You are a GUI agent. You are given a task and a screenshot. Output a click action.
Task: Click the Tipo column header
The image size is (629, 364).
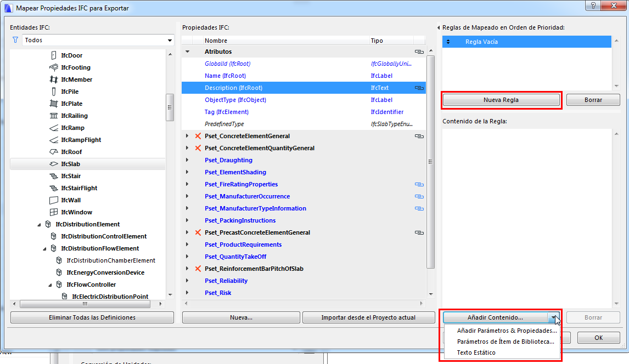coord(391,41)
